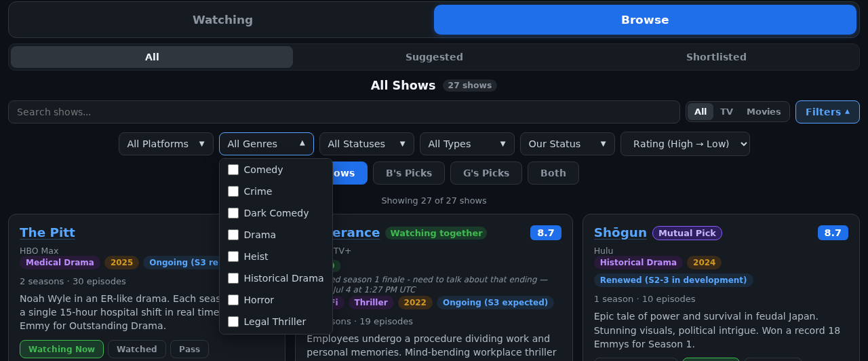Click the 2025 year tag on The Pitt

pos(121,263)
